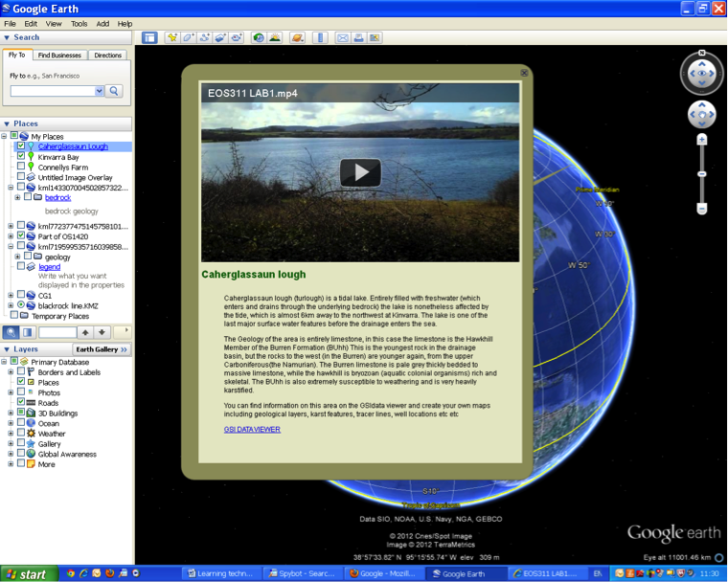Toggle the sunlight across landscape icon
The image size is (728, 582).
point(275,38)
